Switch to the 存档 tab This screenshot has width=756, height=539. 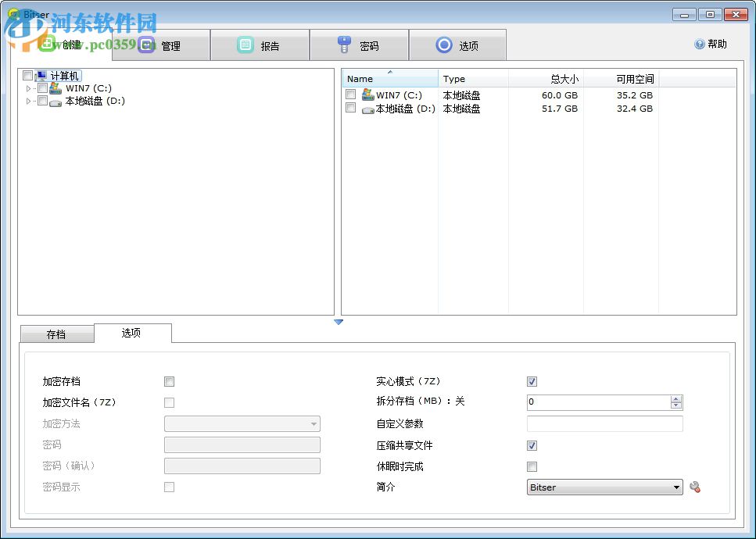tap(57, 333)
